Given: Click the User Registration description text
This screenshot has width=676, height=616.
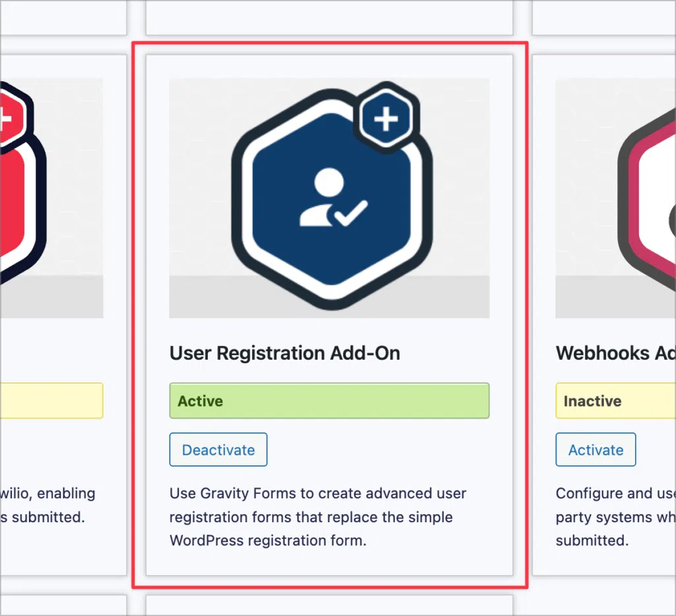Looking at the screenshot, I should (318, 516).
